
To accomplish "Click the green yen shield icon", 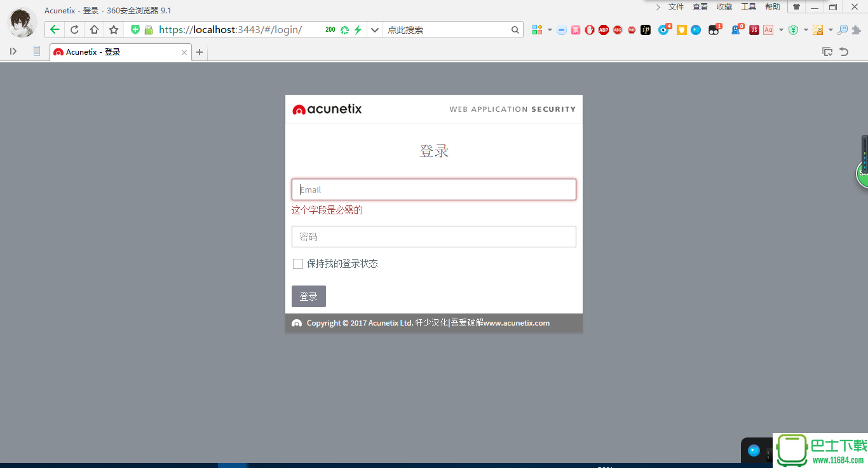I will tap(793, 30).
